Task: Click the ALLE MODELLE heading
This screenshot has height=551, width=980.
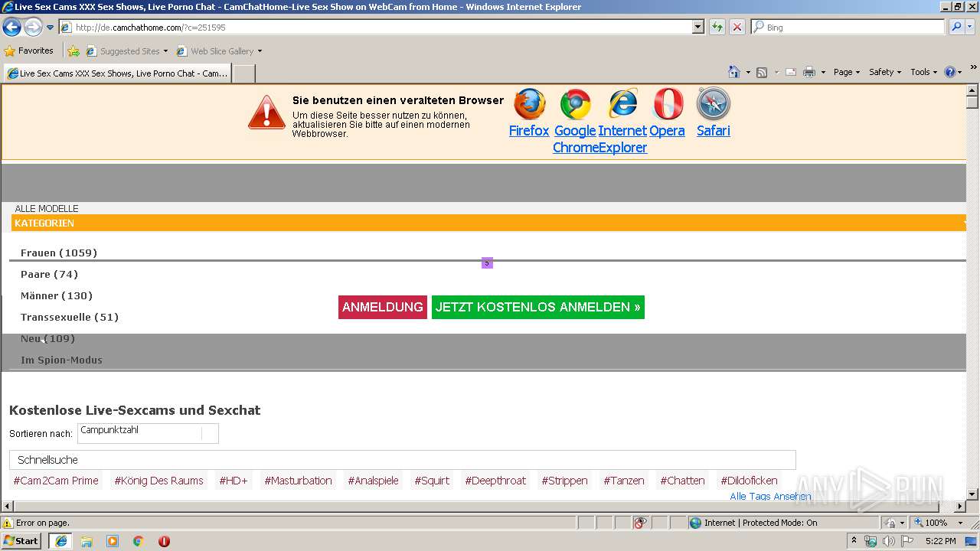Action: [x=47, y=209]
